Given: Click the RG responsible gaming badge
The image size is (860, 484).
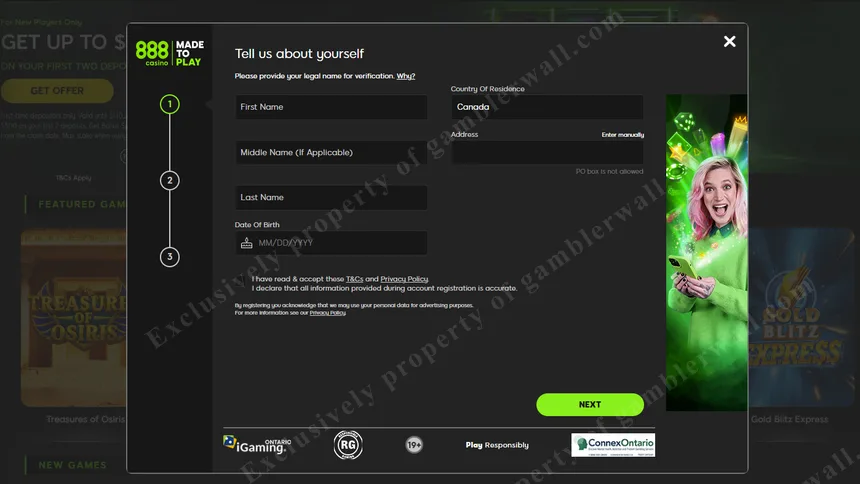Looking at the screenshot, I should [x=348, y=444].
